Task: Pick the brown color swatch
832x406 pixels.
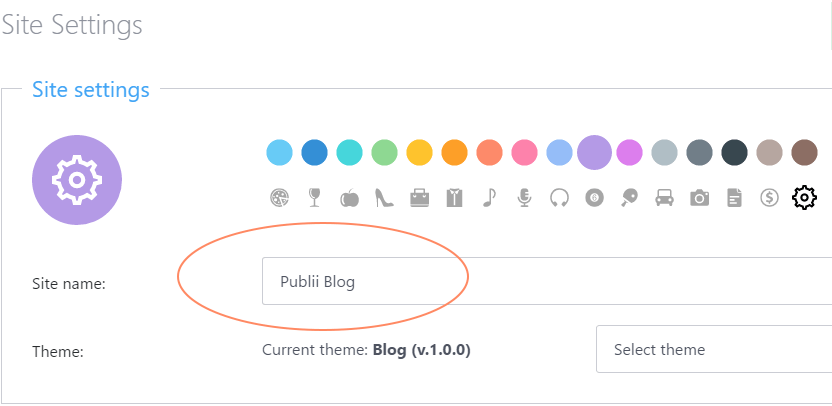Action: click(x=804, y=152)
